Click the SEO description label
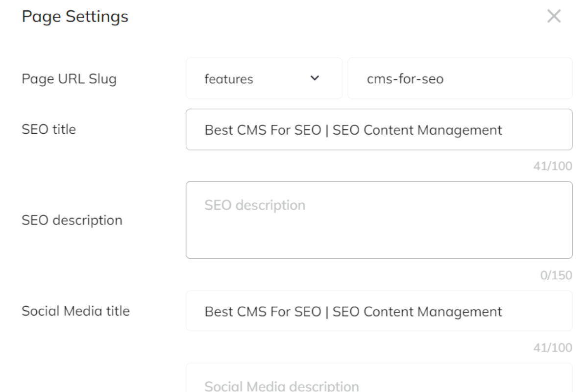Screen dimensions: 588x392 (72, 220)
